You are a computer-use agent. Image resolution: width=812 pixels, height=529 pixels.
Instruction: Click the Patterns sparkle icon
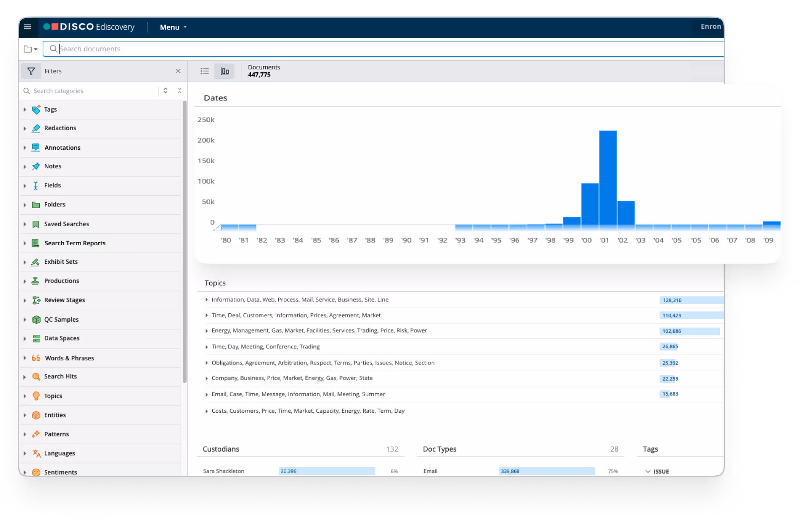point(36,434)
